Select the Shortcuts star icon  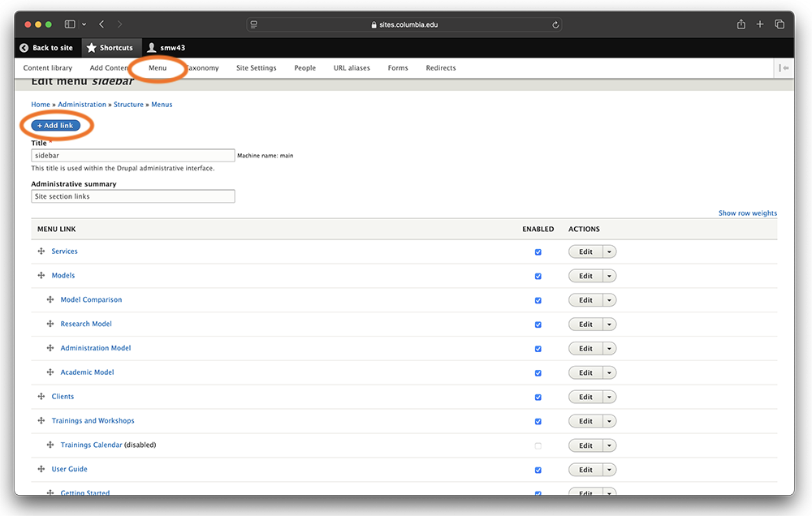91,48
